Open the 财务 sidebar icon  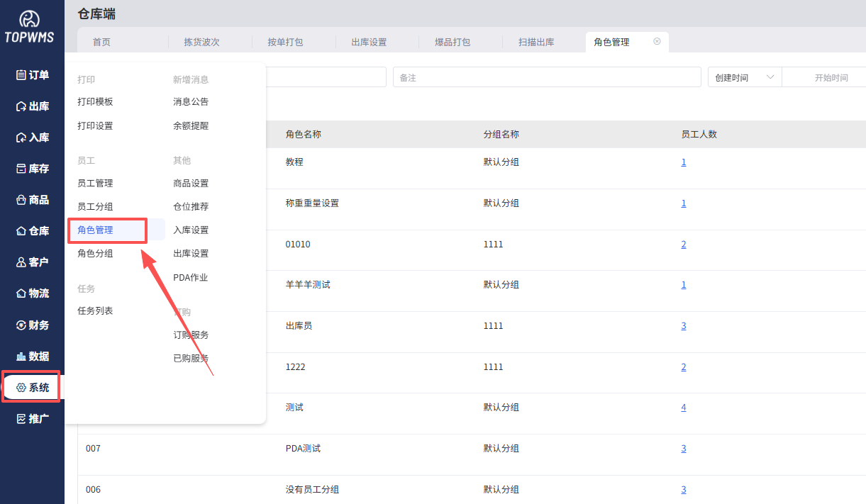[x=21, y=325]
